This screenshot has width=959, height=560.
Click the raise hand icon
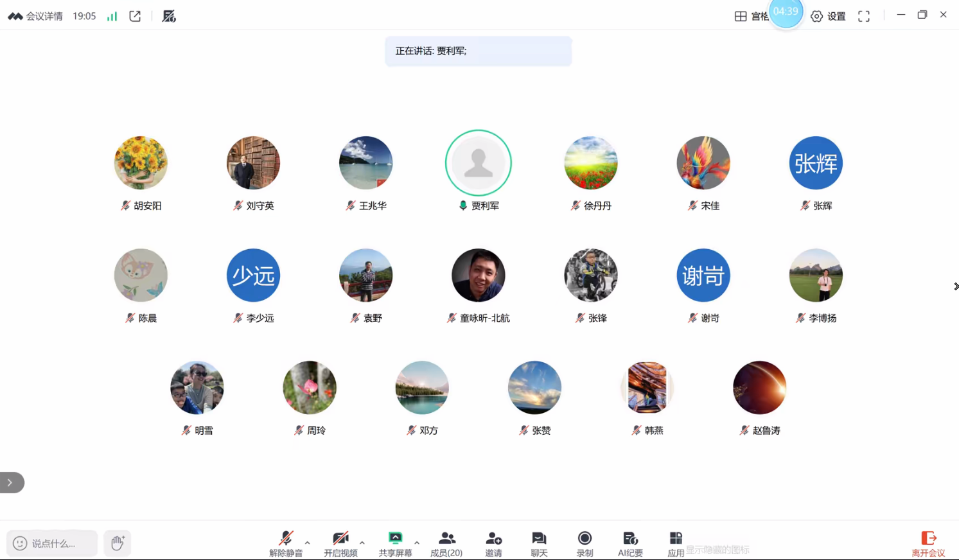(118, 543)
